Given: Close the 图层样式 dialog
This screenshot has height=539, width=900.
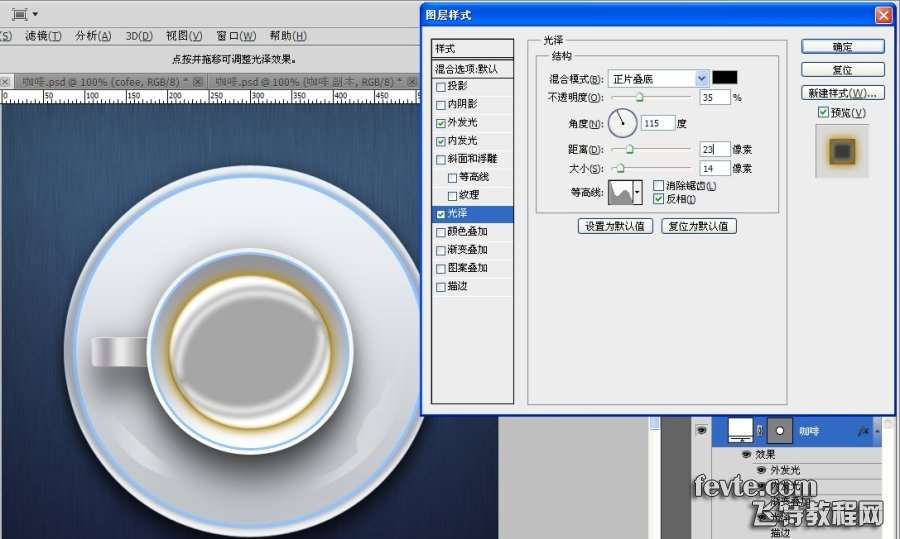Looking at the screenshot, I should click(x=883, y=15).
